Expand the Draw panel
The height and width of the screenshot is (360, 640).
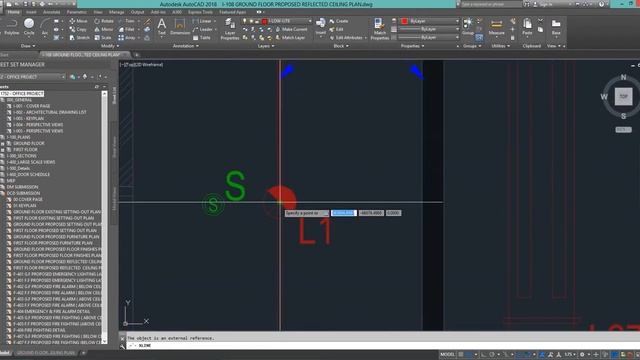28,46
